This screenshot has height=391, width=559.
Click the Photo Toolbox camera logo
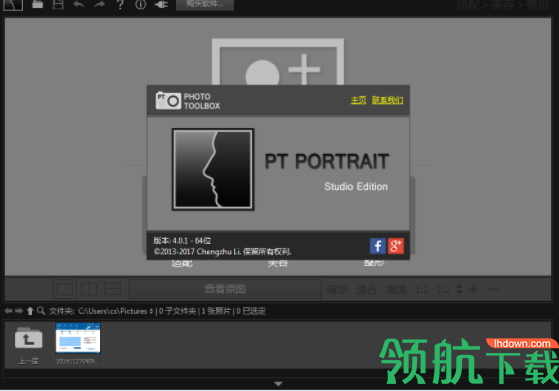click(x=168, y=101)
